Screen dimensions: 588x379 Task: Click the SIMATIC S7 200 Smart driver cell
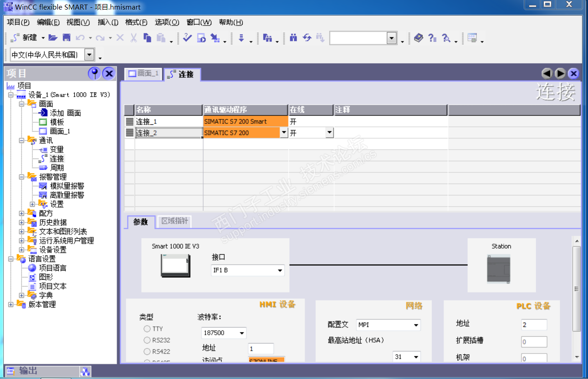246,122
